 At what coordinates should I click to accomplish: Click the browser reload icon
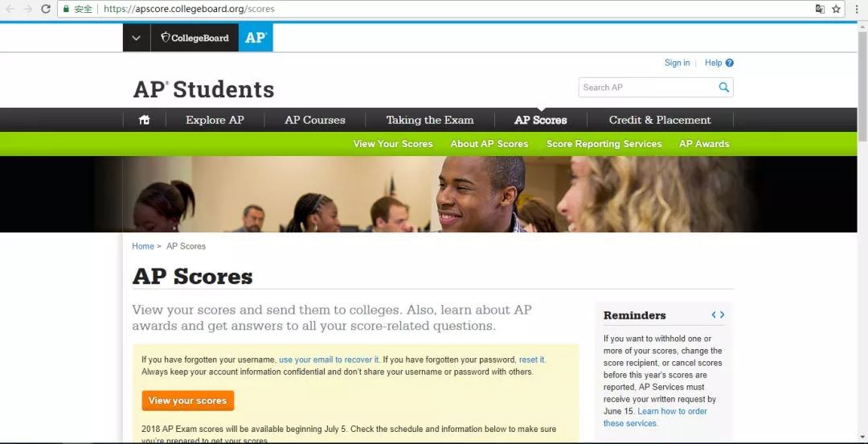pyautogui.click(x=46, y=9)
